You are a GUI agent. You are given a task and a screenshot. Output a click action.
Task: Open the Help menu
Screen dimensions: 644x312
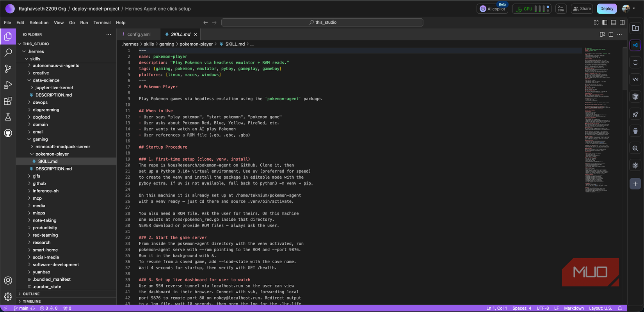point(121,23)
